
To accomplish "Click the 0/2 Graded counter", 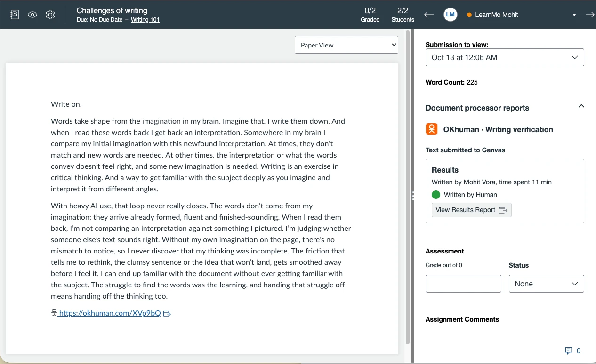I will pyautogui.click(x=370, y=15).
